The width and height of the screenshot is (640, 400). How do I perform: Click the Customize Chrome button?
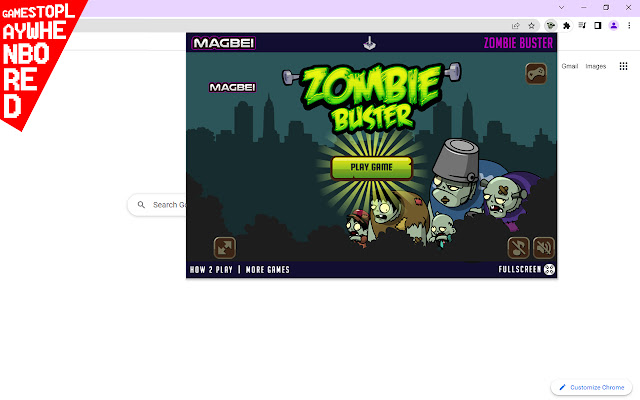click(x=591, y=387)
